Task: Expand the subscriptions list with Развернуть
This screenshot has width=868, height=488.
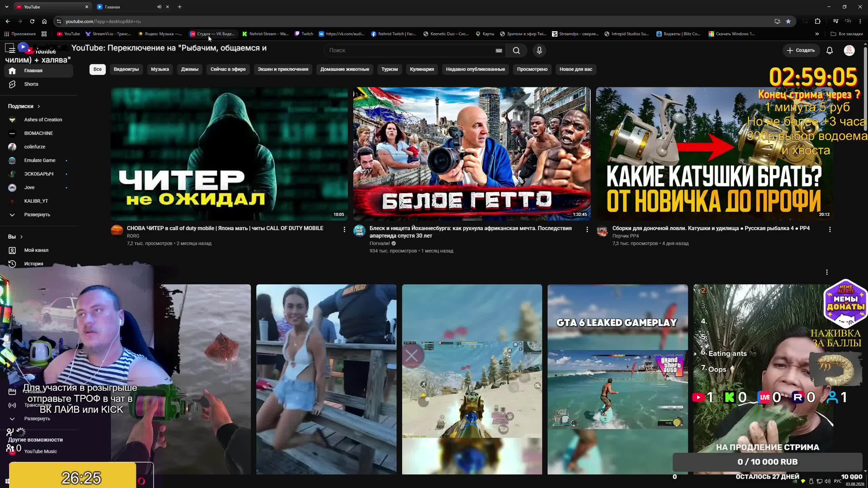Action: 39,215
